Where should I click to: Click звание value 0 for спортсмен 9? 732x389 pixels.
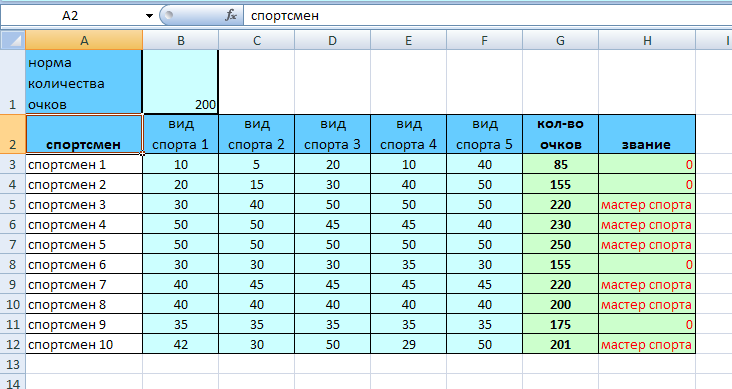[x=647, y=324]
